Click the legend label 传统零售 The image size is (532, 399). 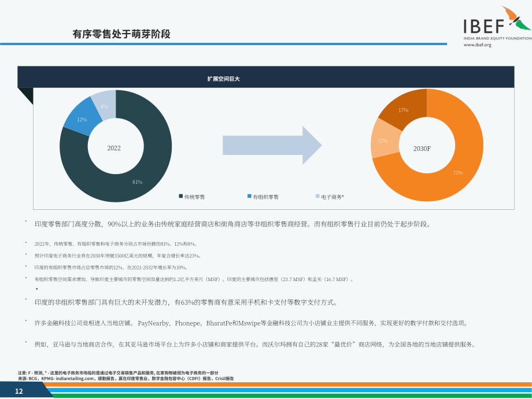[x=194, y=197]
